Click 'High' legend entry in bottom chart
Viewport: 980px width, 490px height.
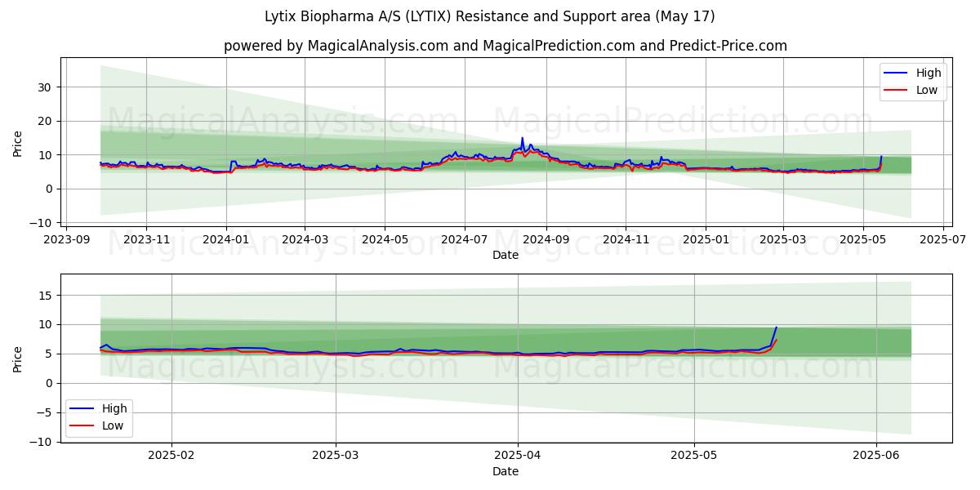115,408
